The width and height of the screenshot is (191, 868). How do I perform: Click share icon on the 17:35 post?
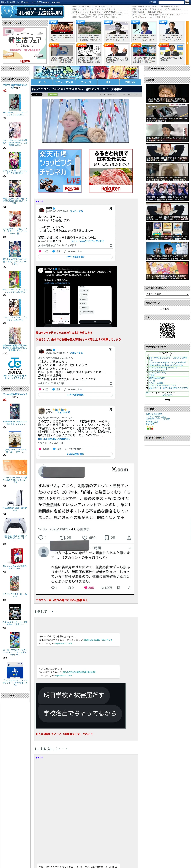[128, 538]
